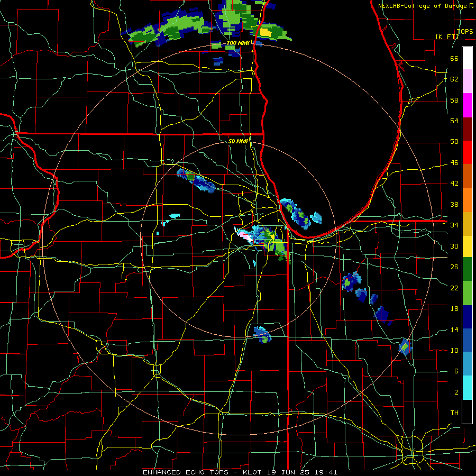The image size is (476, 476).
Task: Click the "42" legend value
Action: [x=454, y=184]
